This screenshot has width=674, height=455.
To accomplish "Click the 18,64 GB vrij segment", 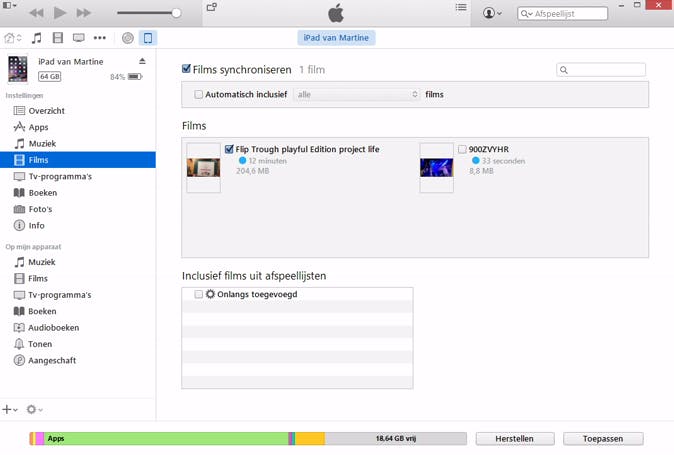I will (395, 439).
